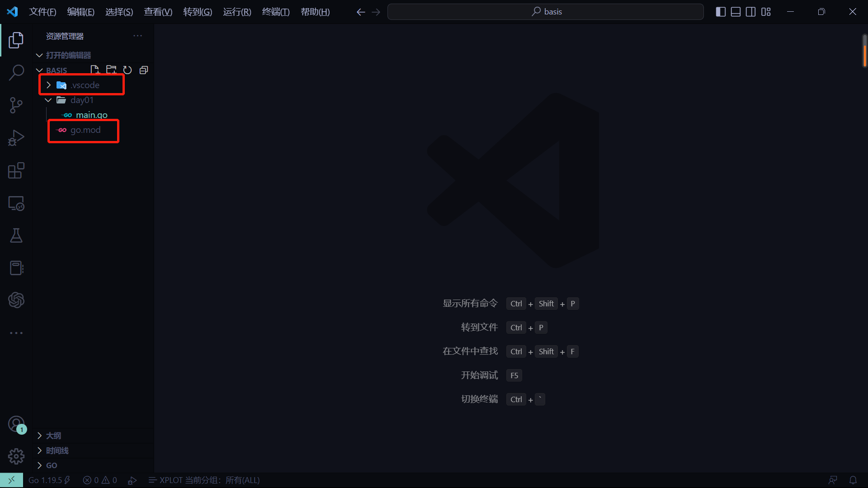Go back in navigation history
Screen dimensions: 868x488
[x=361, y=12]
